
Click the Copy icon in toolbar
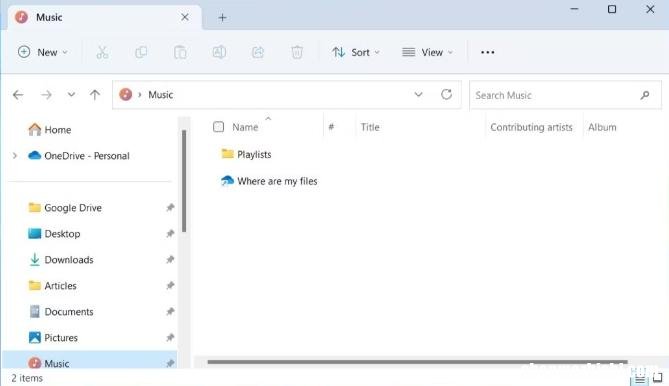tap(141, 52)
